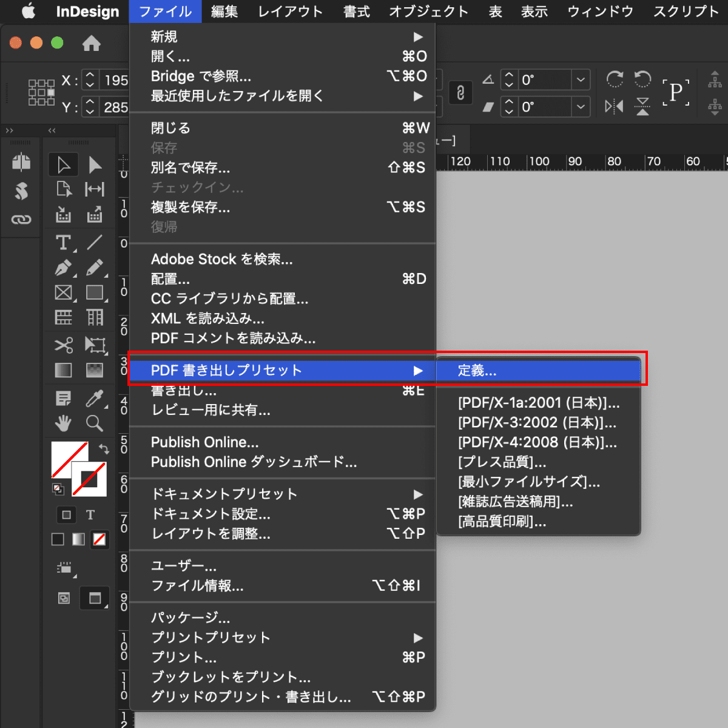The width and height of the screenshot is (728, 728).
Task: Swap fill and stroke arrow
Action: [104, 449]
